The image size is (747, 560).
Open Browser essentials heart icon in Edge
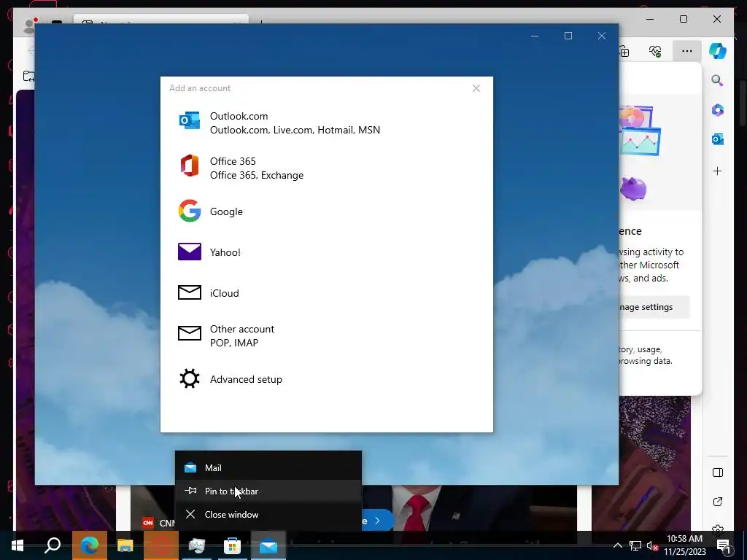[656, 51]
